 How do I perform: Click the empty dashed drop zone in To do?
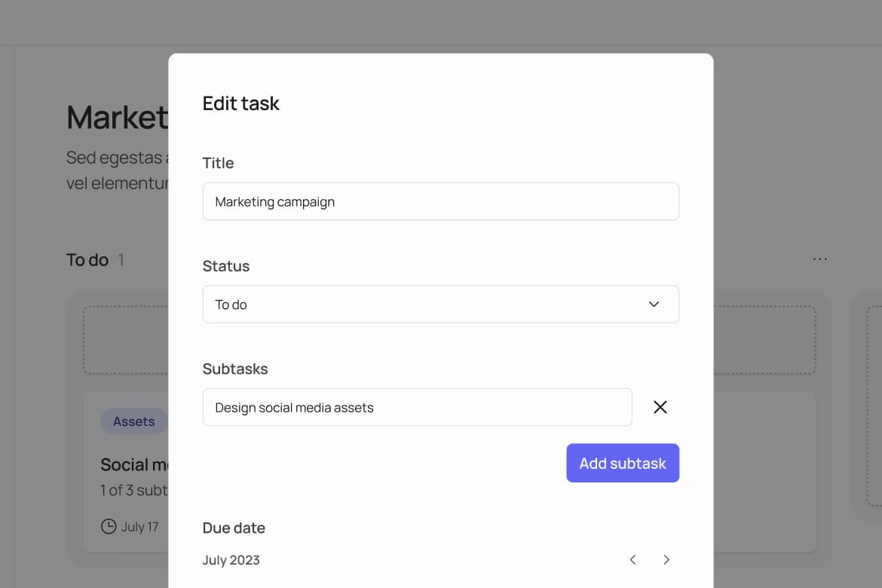pyautogui.click(x=124, y=339)
